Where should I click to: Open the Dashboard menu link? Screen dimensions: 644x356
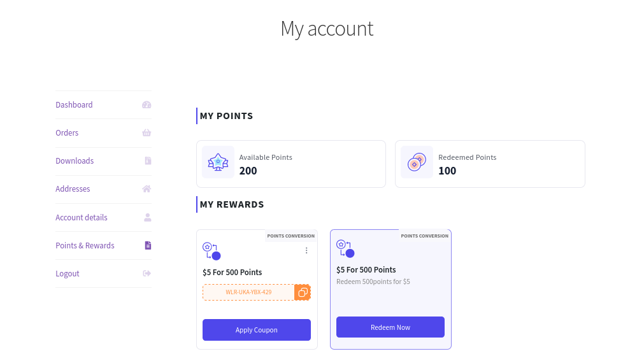(74, 104)
